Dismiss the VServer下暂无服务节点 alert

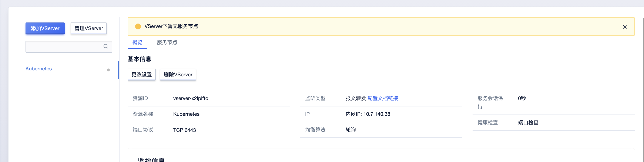click(x=624, y=27)
